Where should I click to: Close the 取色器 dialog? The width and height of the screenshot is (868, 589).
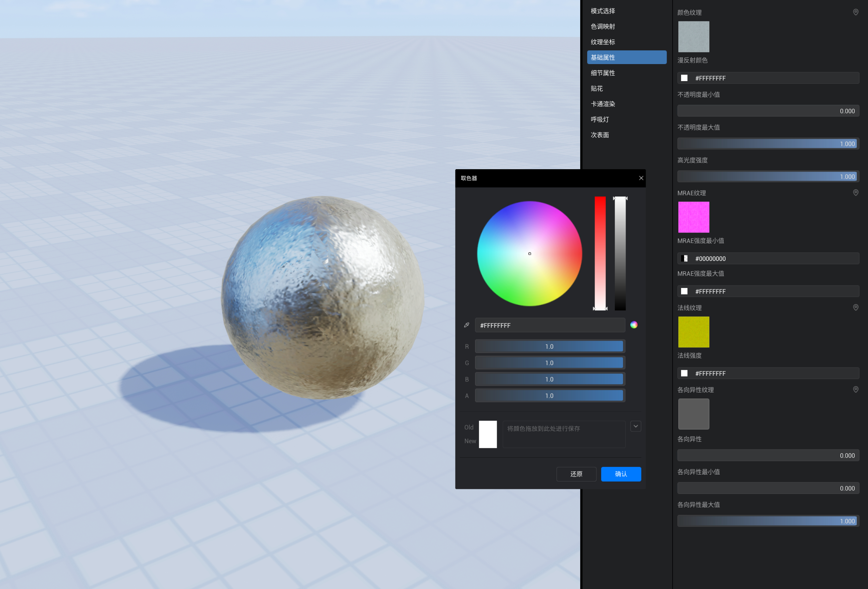click(x=641, y=178)
